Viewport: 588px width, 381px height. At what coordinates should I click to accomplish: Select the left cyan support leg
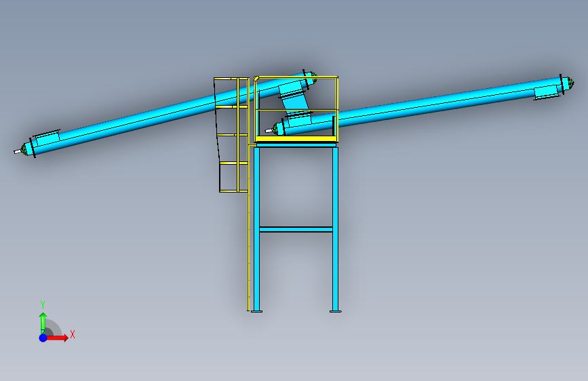click(256, 228)
